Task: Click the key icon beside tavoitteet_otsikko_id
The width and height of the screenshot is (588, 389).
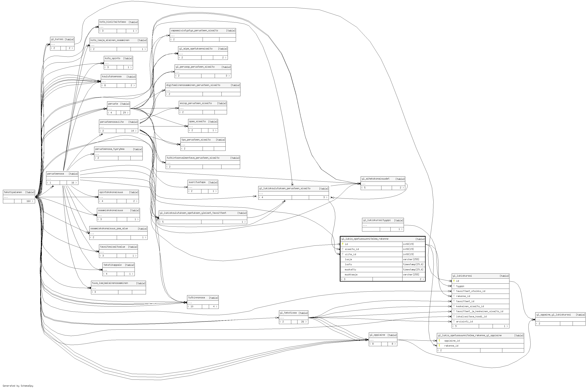Action: [x=454, y=291]
